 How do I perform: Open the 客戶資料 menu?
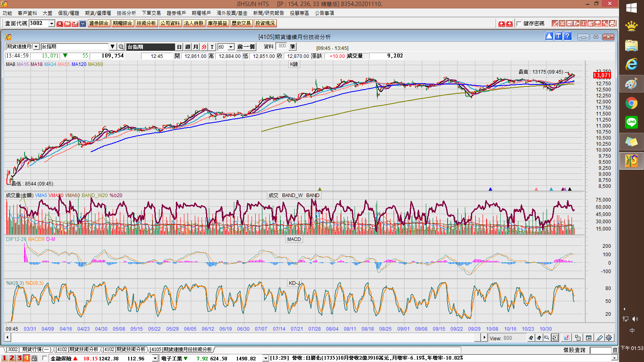tap(27, 13)
